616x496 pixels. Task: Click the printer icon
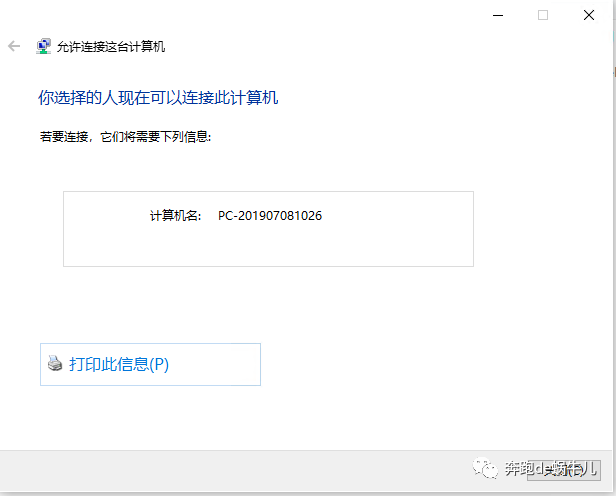click(x=55, y=365)
